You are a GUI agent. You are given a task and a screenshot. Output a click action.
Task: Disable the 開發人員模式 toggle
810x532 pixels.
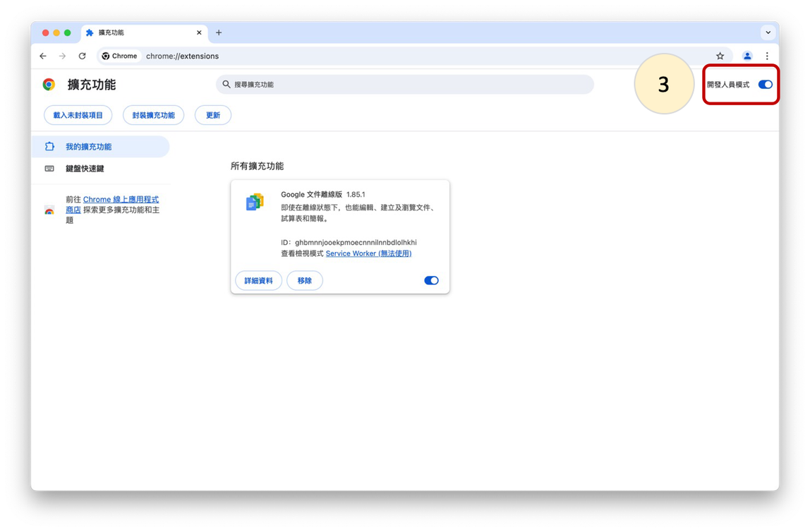coord(765,84)
